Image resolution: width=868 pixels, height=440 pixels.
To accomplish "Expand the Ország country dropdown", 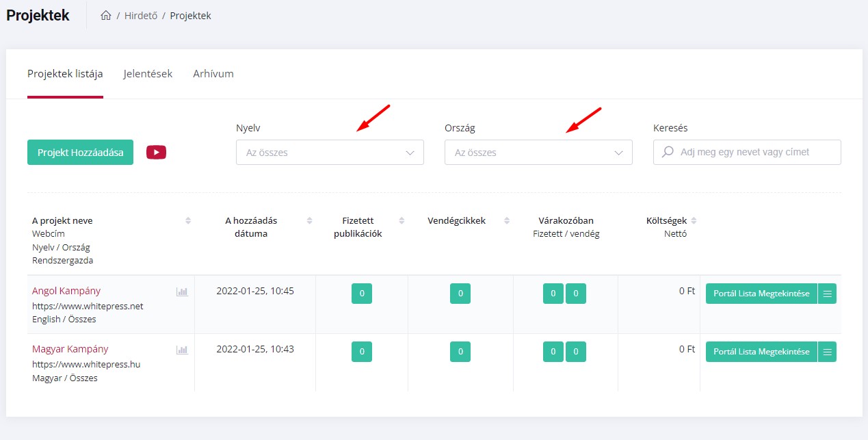I will click(538, 153).
